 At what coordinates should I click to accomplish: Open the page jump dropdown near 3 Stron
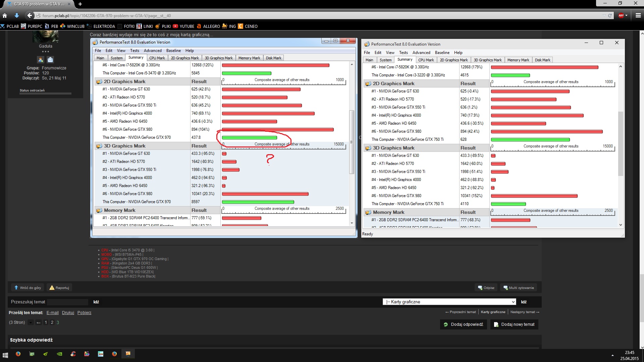tap(31, 322)
